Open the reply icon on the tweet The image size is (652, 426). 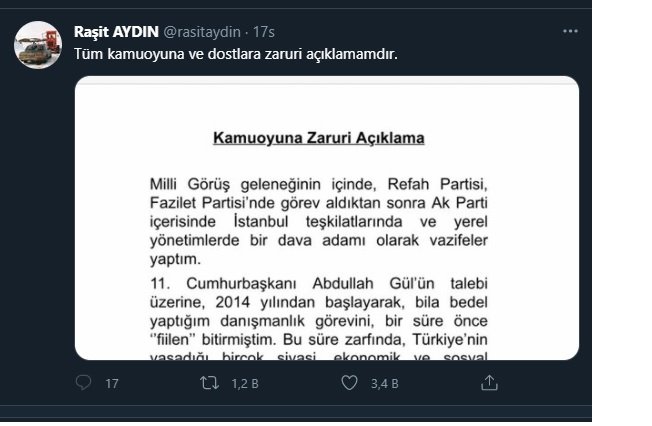coord(84,382)
